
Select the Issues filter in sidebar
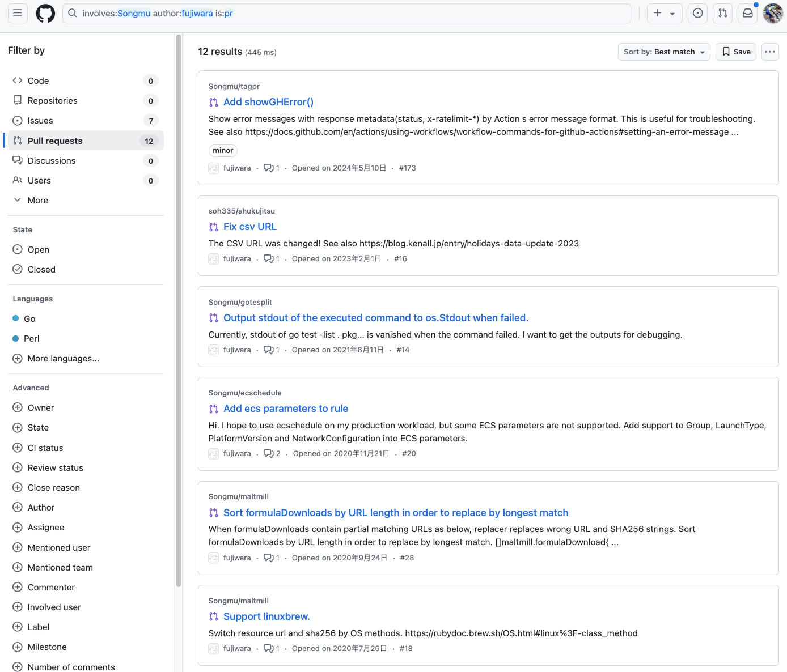click(40, 121)
